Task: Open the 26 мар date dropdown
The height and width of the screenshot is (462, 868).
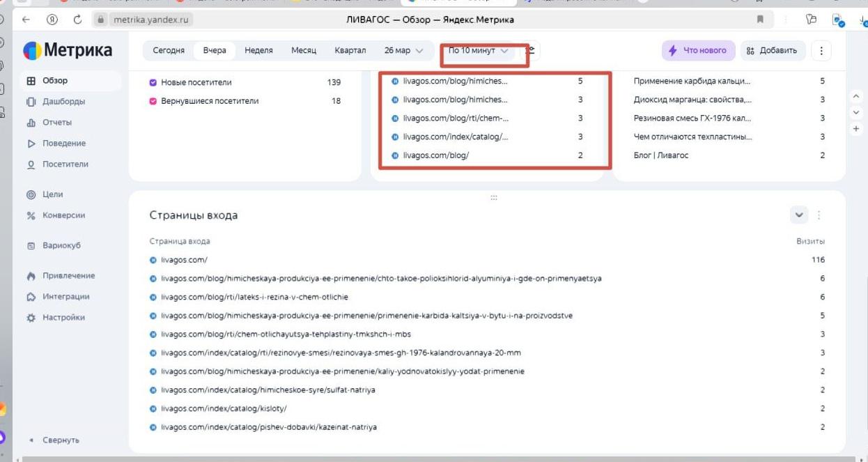Action: pyautogui.click(x=403, y=51)
